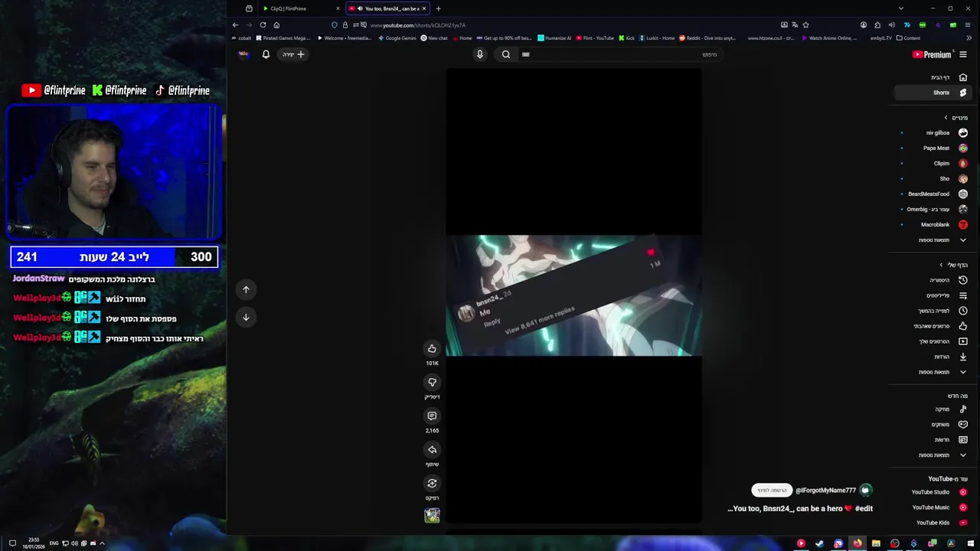Click the browser home icon
This screenshot has width=980, height=551.
276,24
